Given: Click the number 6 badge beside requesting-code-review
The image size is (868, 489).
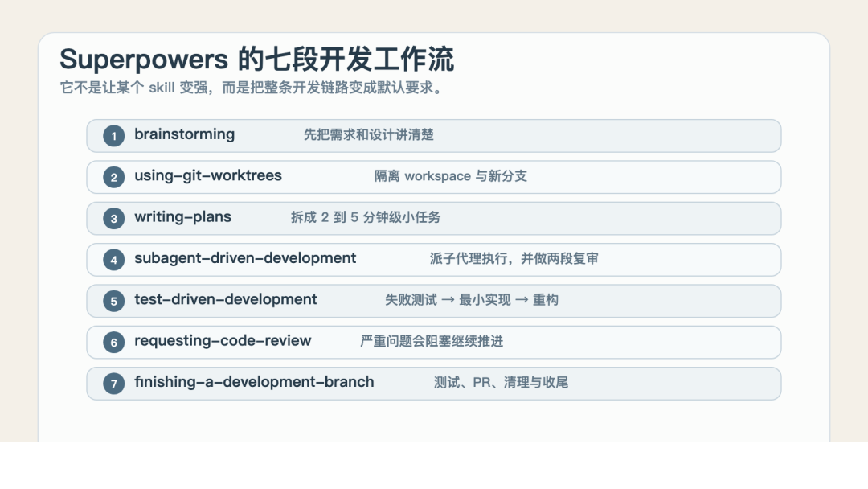Looking at the screenshot, I should point(113,343).
